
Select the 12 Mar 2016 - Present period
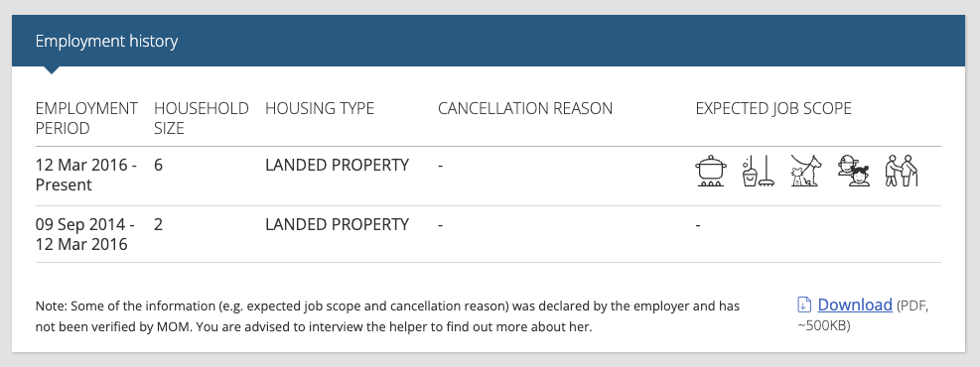pos(86,175)
